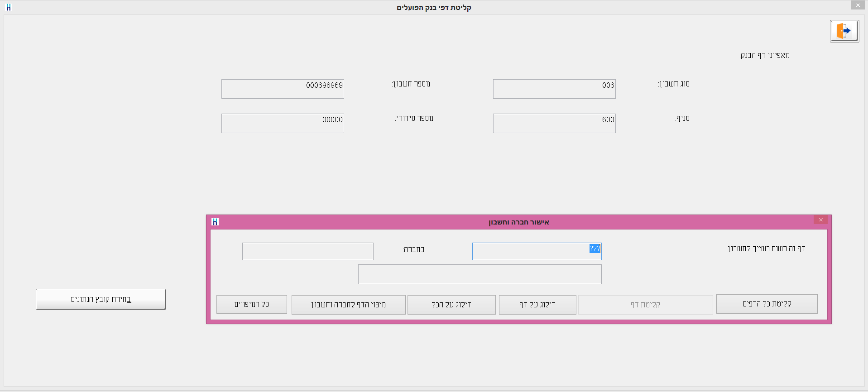This screenshot has height=392, width=868.
Task: Click the account field containing ???
Action: 537,251
